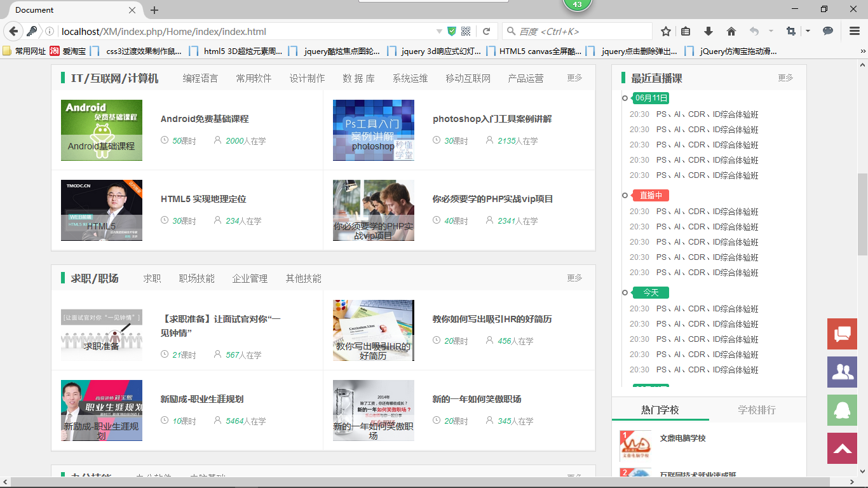Click 更多 in the 最近直播课 panel

click(x=785, y=78)
